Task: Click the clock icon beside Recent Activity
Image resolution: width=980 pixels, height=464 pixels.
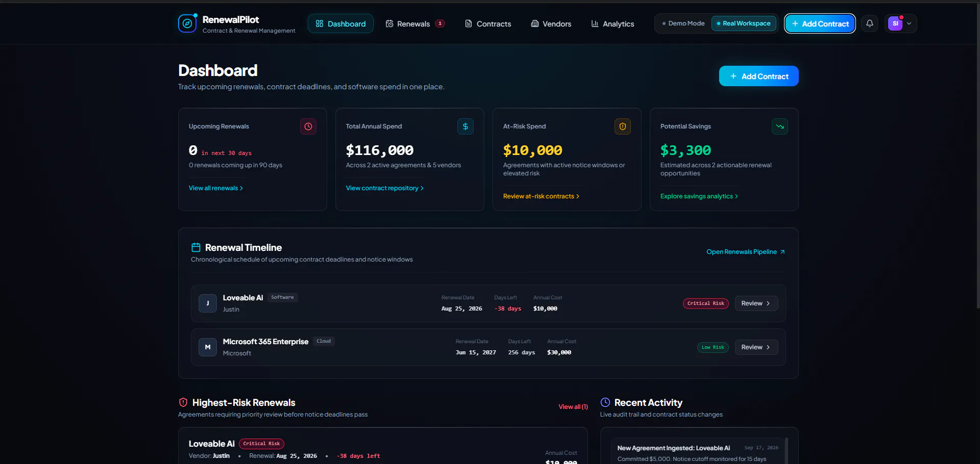Action: (x=605, y=402)
